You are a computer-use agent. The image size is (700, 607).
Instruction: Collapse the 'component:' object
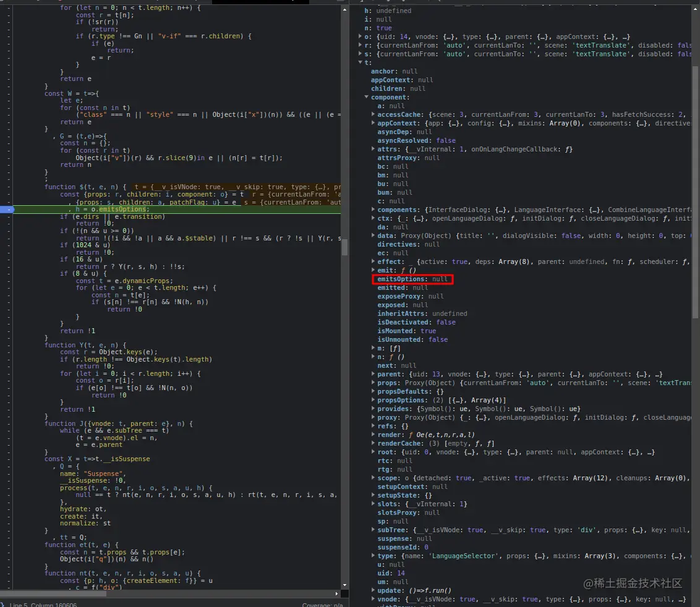[x=367, y=97]
